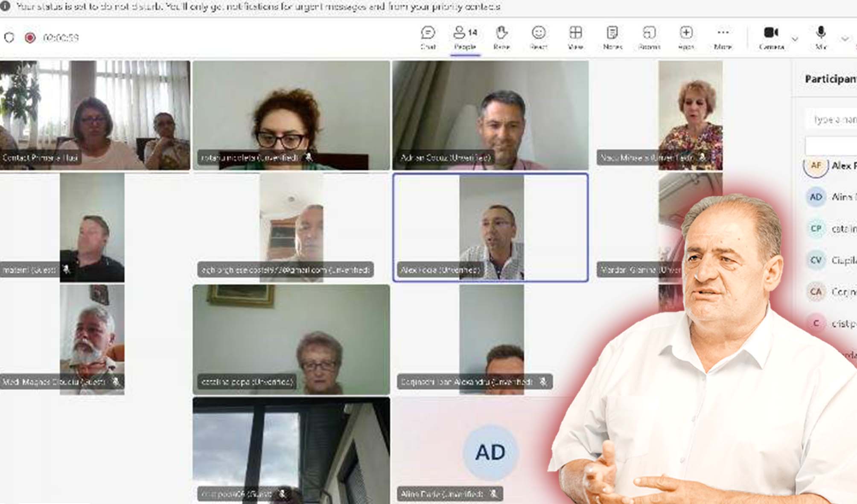The height and width of the screenshot is (504, 857).
Task: Click the meeting elapsed timer
Action: (x=61, y=38)
